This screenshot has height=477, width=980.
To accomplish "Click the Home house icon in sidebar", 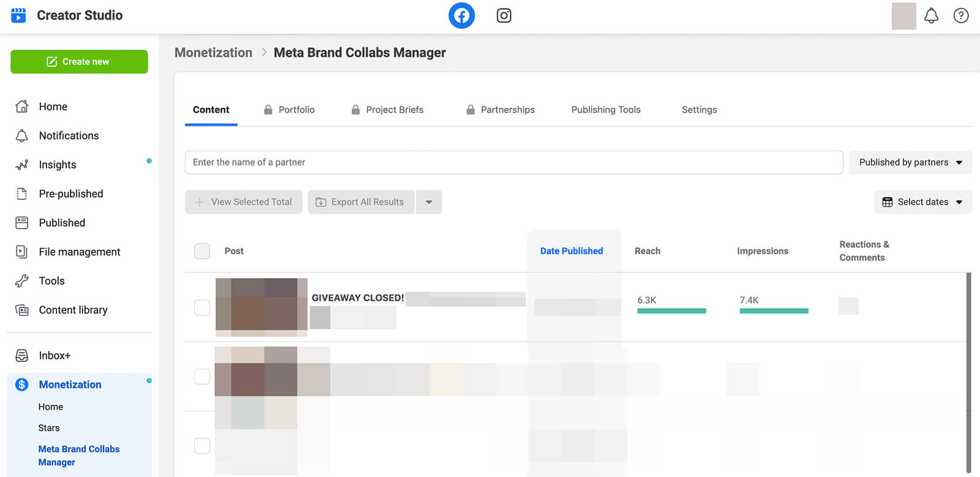I will coord(22,107).
